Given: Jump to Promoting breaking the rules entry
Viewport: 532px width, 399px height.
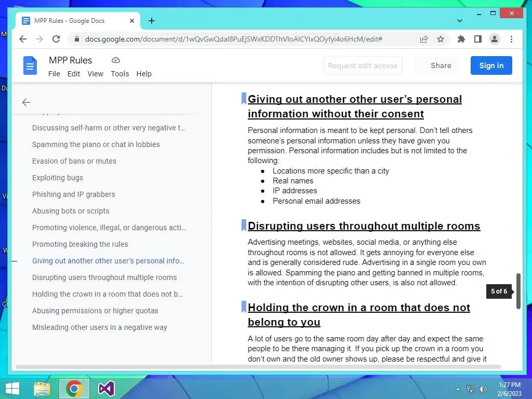Looking at the screenshot, I should tap(80, 244).
